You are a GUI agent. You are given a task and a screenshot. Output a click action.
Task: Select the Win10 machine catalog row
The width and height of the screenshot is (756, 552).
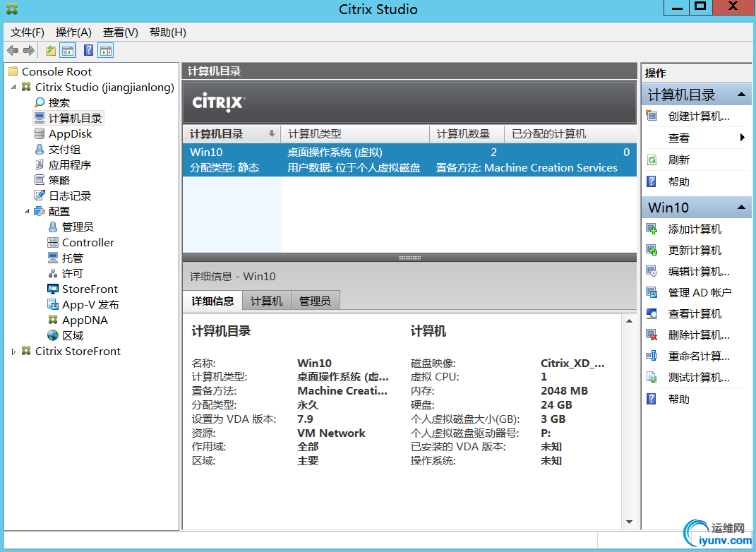click(x=410, y=160)
